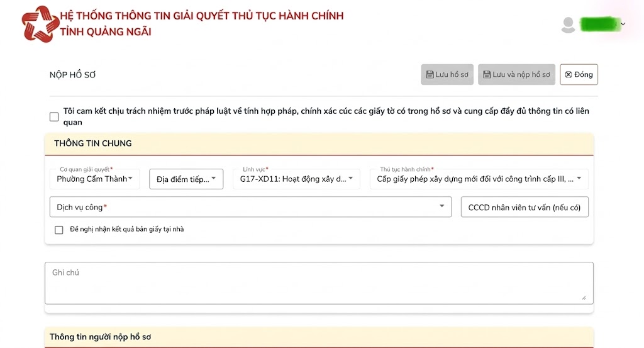Viewport: 644px width, 348px height.
Task: Click the Ghi chú textarea resize handle
Action: (584, 298)
